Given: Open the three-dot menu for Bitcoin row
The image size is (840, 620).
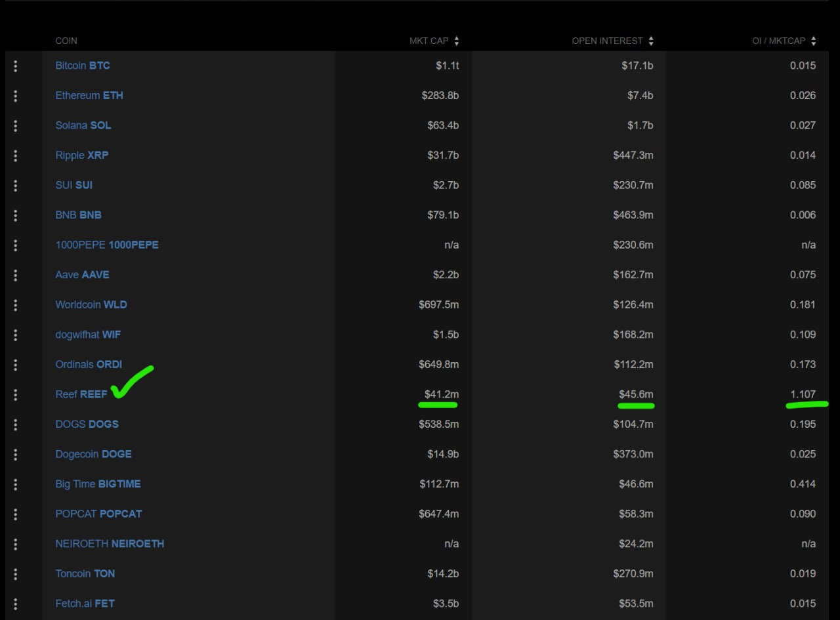Looking at the screenshot, I should point(15,66).
